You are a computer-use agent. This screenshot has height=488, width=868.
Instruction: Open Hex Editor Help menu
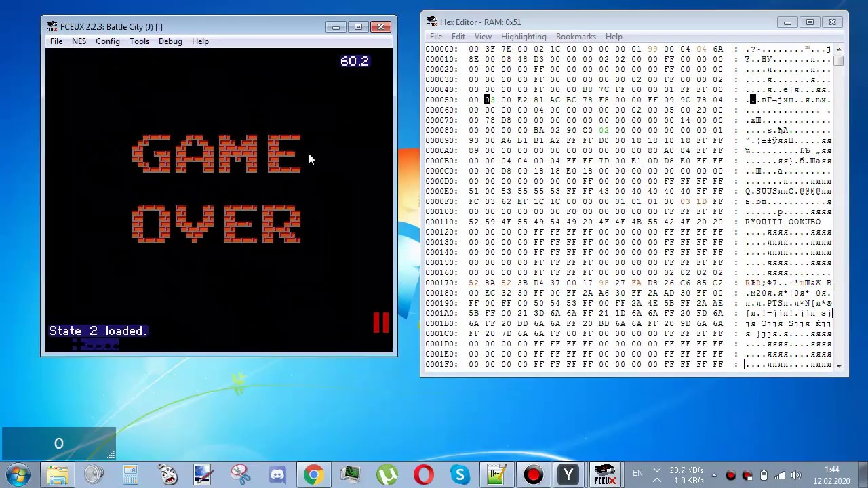pyautogui.click(x=614, y=37)
